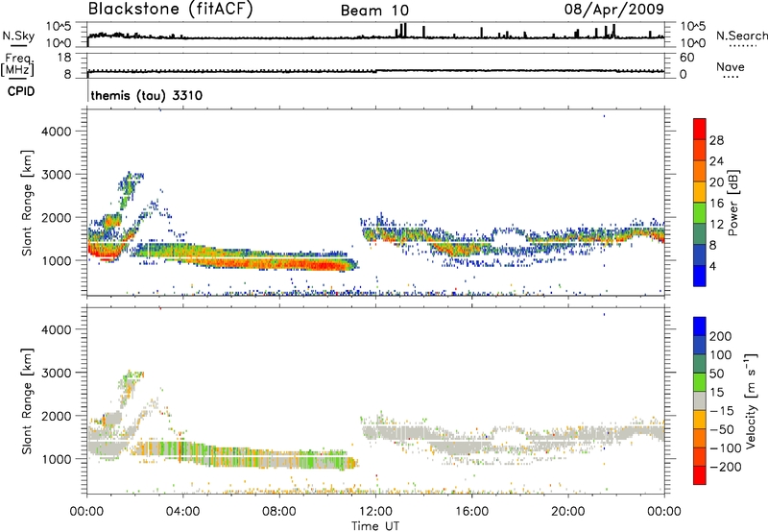Click the 16:00 time axis label
This screenshot has width=768, height=532.
point(471,512)
